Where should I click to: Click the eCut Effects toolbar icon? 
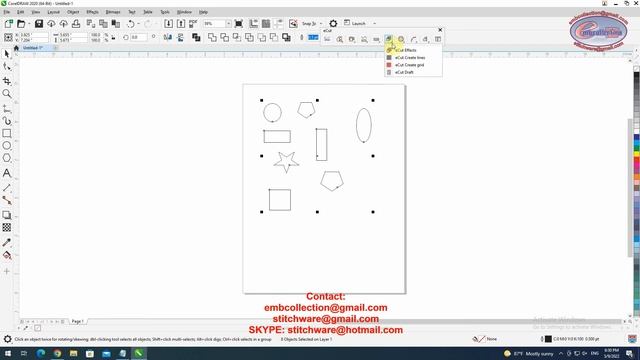click(389, 39)
